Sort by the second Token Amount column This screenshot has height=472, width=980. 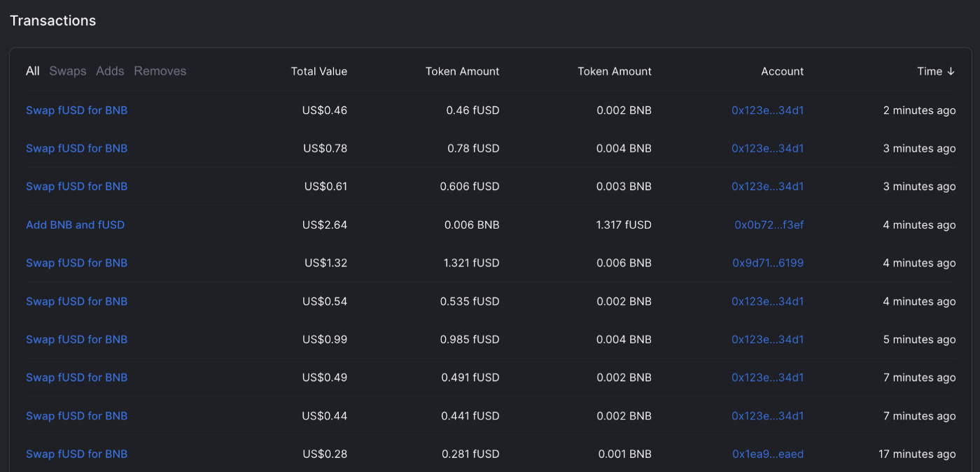[x=614, y=71]
